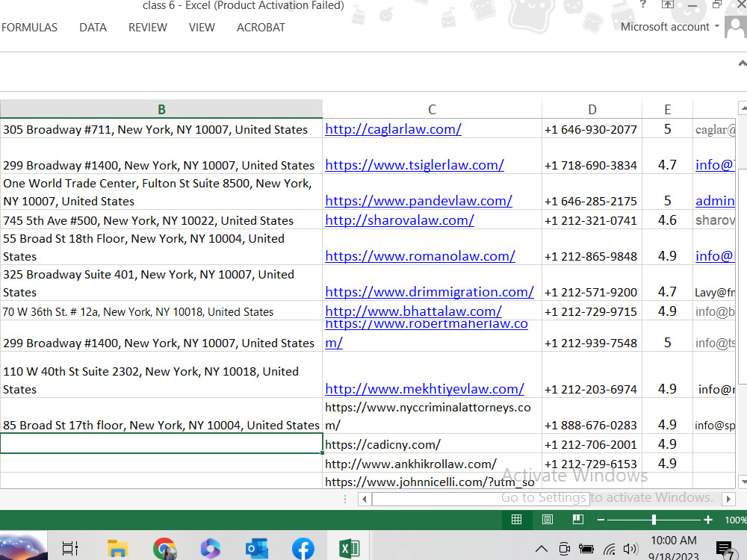Select column D header

tap(592, 110)
